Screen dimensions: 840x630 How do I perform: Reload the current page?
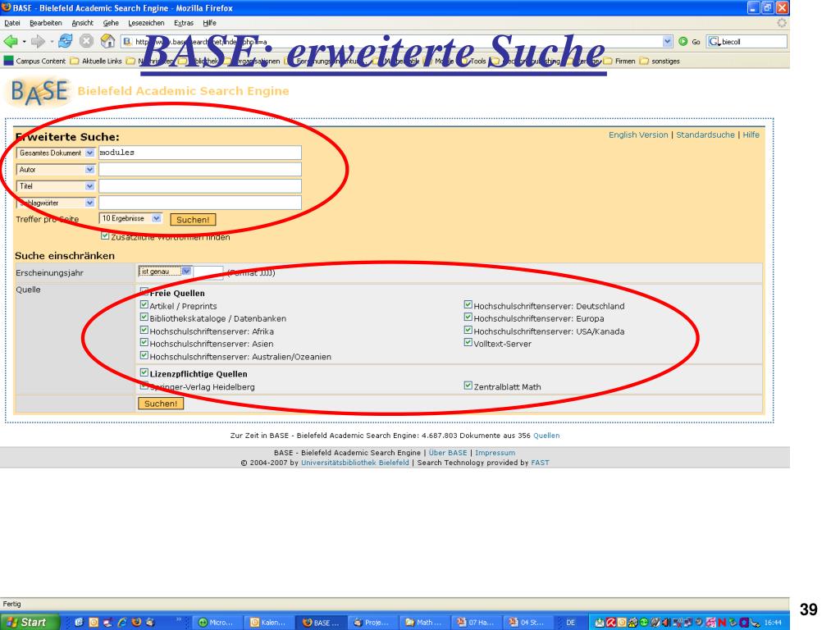pyautogui.click(x=66, y=41)
